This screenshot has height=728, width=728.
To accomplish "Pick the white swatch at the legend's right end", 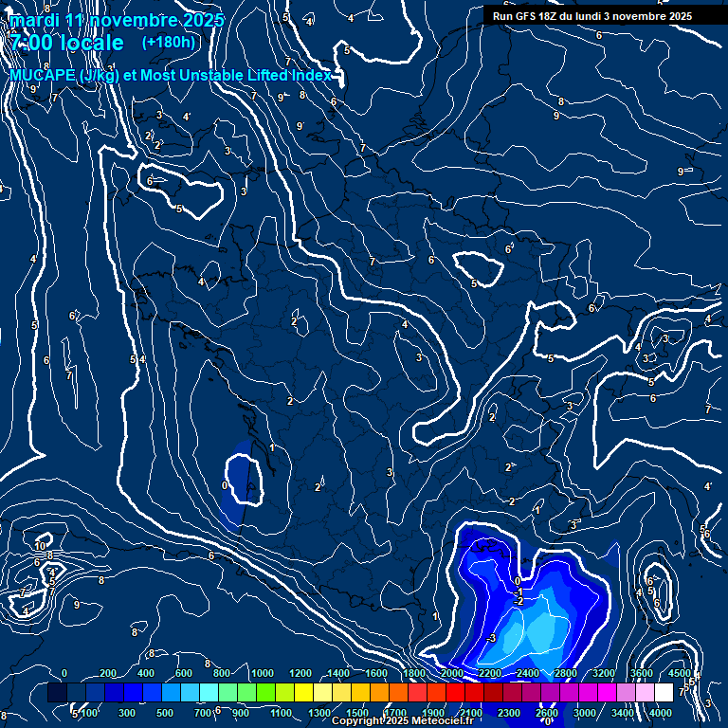I will click(664, 692).
